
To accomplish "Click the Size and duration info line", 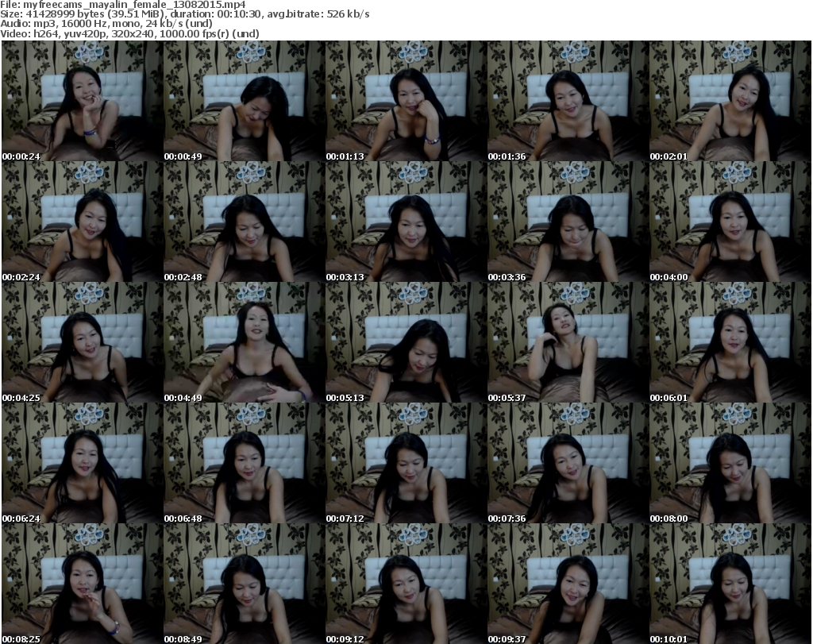I will click(184, 14).
